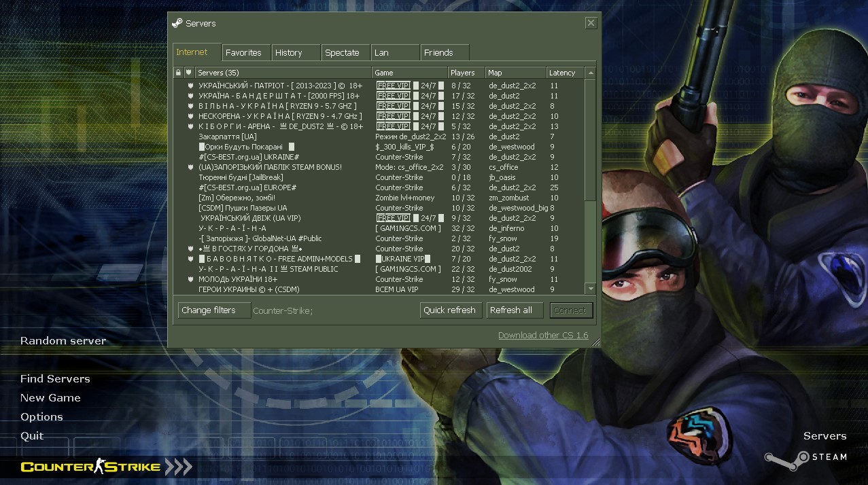
Task: Click the shield icon of ВІЛЬНА - УКРАЇНА server
Action: point(191,106)
